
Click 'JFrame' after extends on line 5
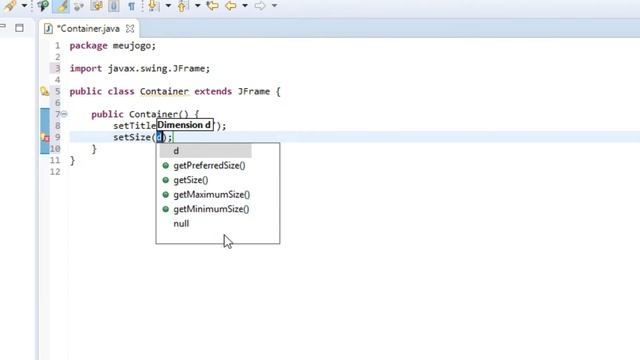pyautogui.click(x=254, y=91)
